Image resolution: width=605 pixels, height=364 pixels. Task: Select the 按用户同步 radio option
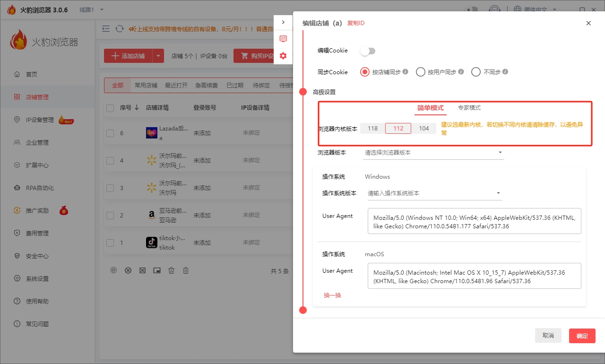tap(421, 72)
